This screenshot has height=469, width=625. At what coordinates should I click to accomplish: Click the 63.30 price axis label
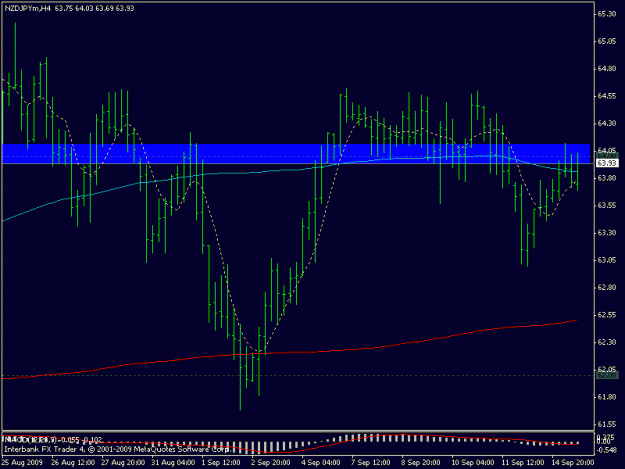(606, 233)
